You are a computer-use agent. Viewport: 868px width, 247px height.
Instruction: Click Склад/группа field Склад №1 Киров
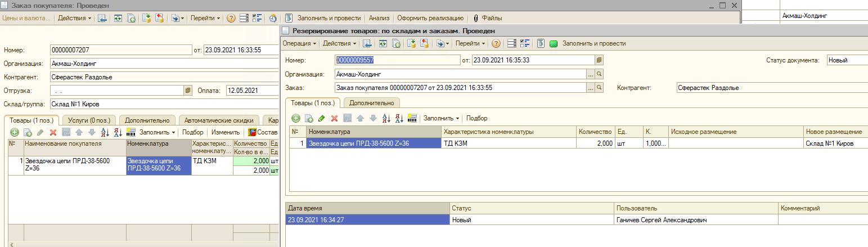pos(164,104)
